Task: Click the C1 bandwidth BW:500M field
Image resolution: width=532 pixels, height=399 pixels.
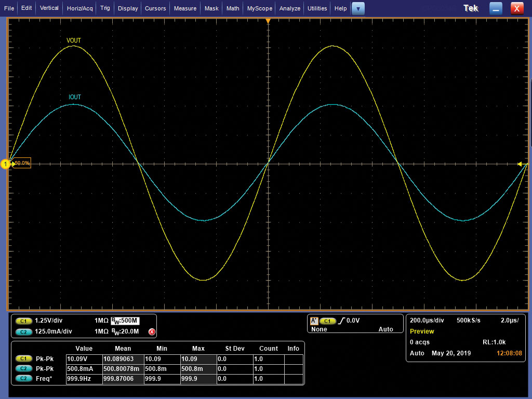Action: click(x=125, y=321)
